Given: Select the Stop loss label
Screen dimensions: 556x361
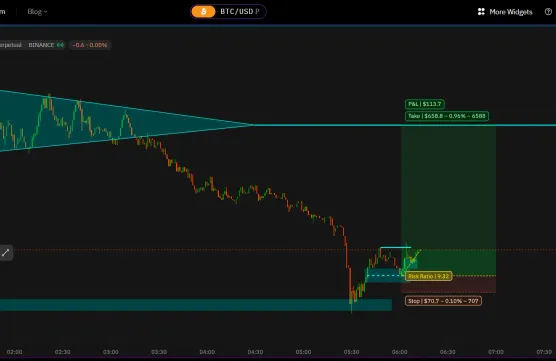Looking at the screenshot, I should pyautogui.click(x=443, y=301).
